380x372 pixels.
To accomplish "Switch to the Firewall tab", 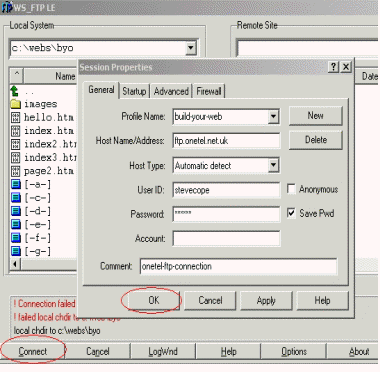I will point(209,91).
